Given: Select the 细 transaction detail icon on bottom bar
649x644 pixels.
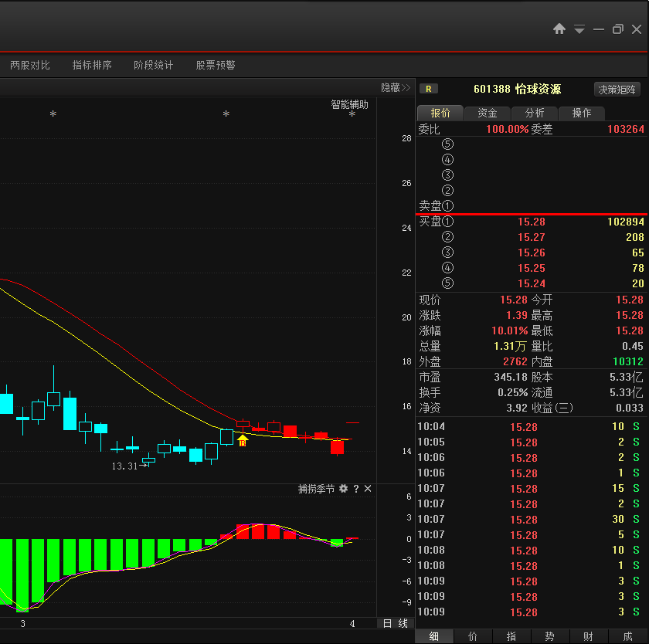Looking at the screenshot, I should 433,636.
